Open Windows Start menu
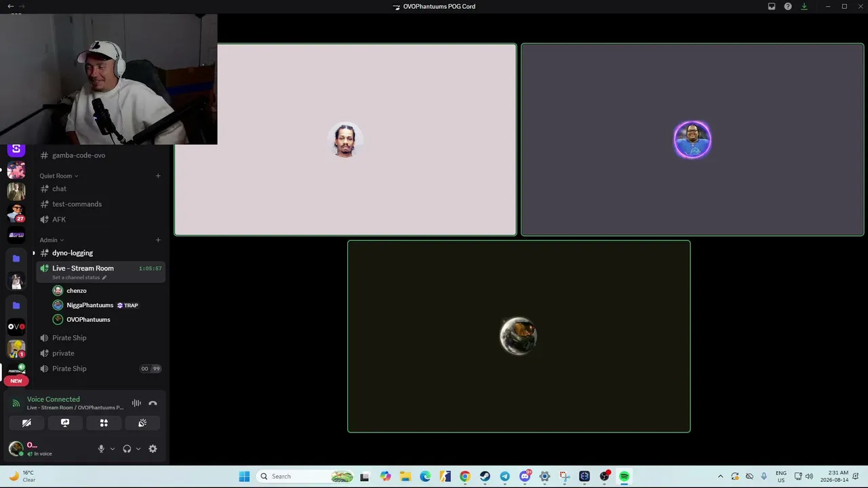This screenshot has width=868, height=488. [x=244, y=476]
